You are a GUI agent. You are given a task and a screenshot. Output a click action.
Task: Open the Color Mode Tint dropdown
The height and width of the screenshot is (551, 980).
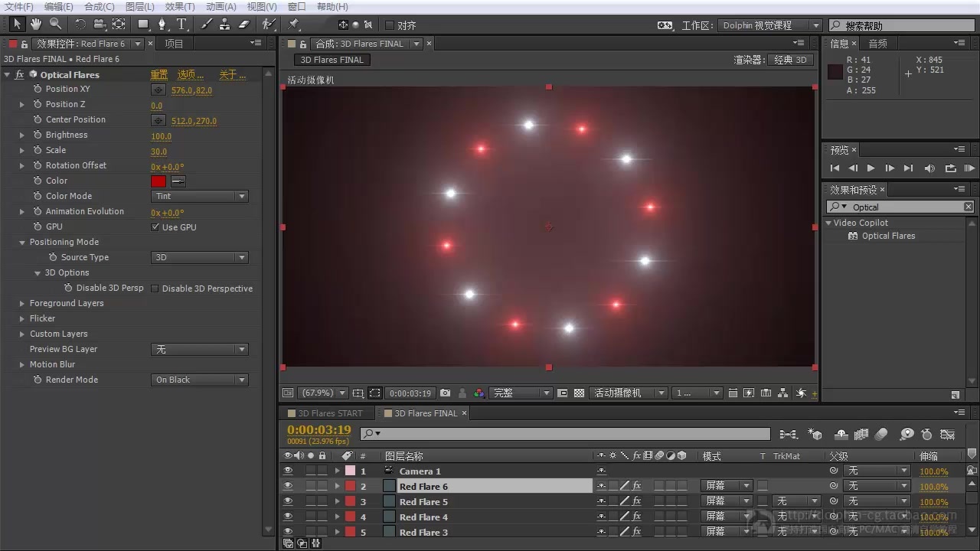pyautogui.click(x=200, y=197)
